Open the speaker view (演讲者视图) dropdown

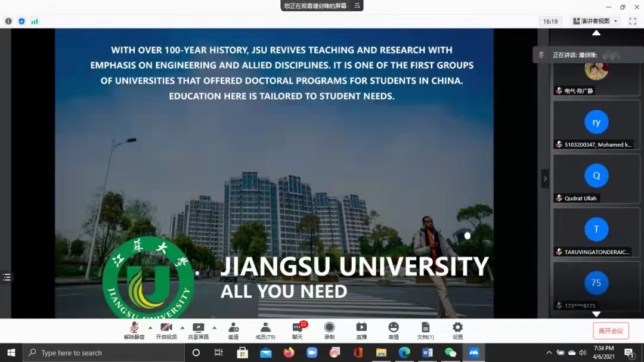(x=595, y=21)
